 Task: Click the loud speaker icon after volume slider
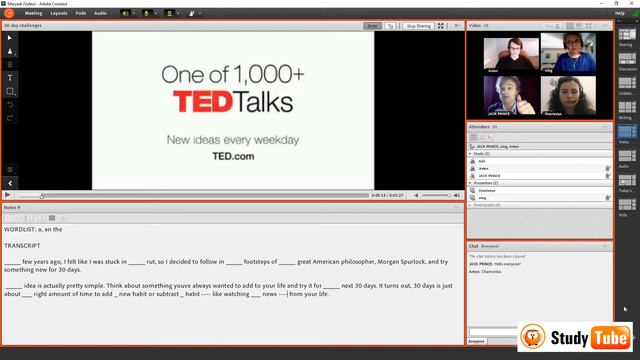tap(457, 196)
